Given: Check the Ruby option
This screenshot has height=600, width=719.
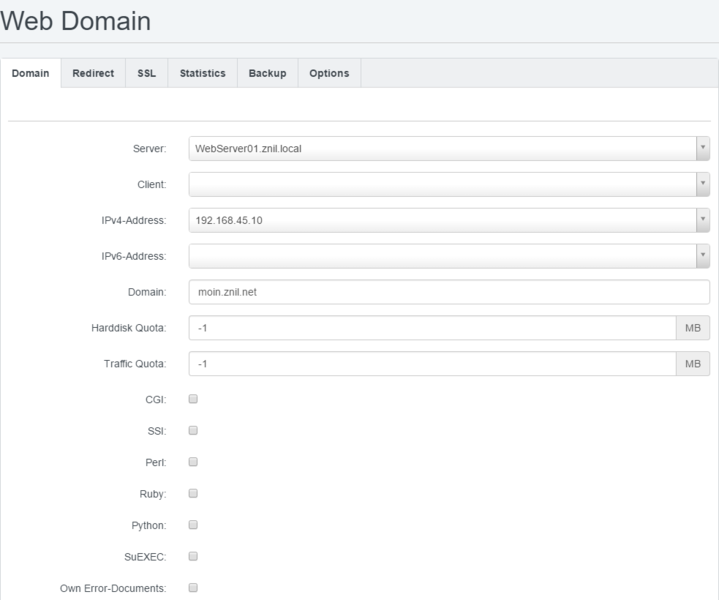Looking at the screenshot, I should coord(194,493).
